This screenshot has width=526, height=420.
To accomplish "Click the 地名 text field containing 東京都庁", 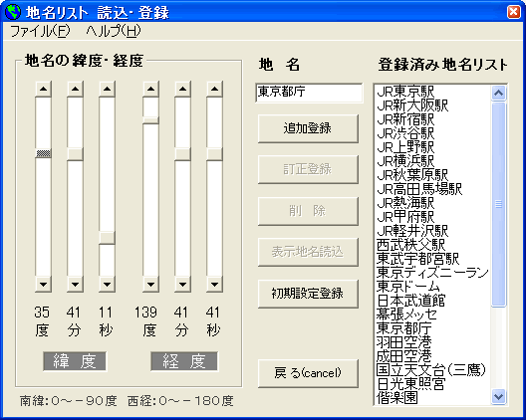I will (x=309, y=93).
